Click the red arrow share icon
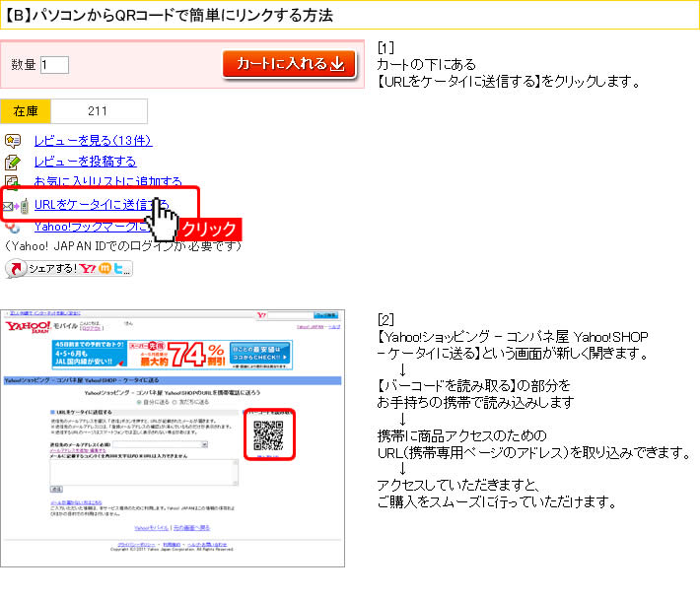 pyautogui.click(x=16, y=269)
